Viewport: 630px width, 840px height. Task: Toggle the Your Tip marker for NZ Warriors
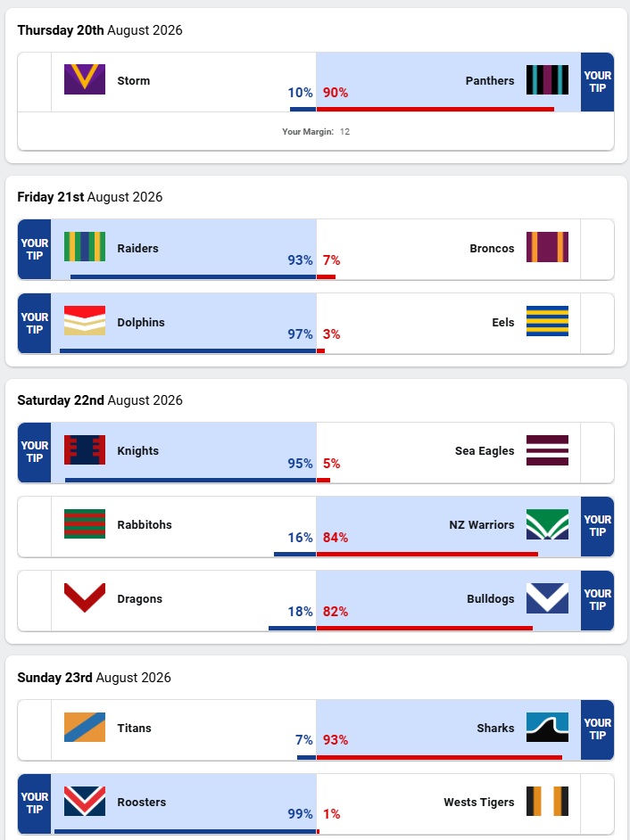pyautogui.click(x=597, y=526)
